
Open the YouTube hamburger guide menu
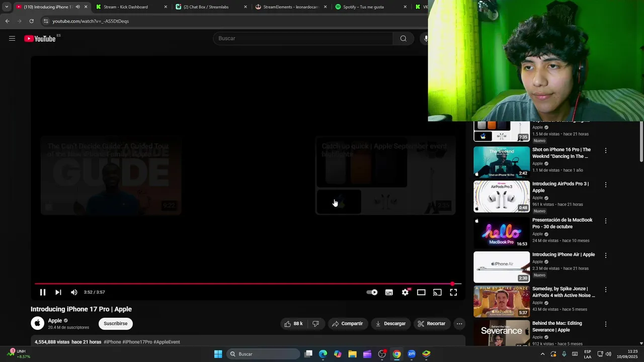click(x=12, y=38)
